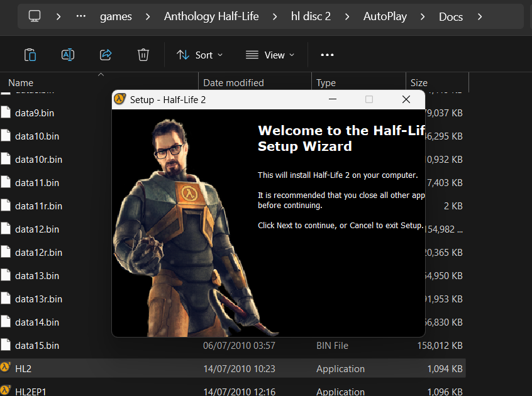
Task: Click the data15.bin file icon
Action: click(x=6, y=345)
